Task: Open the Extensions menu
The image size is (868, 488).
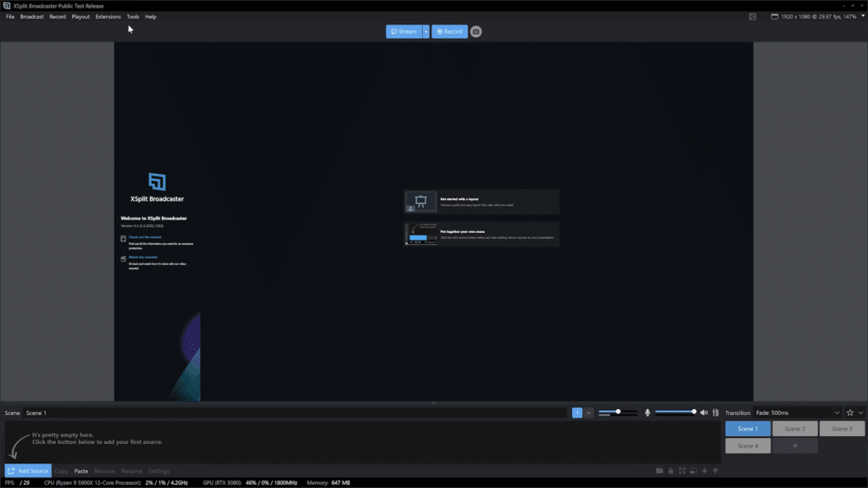Action: pyautogui.click(x=108, y=16)
